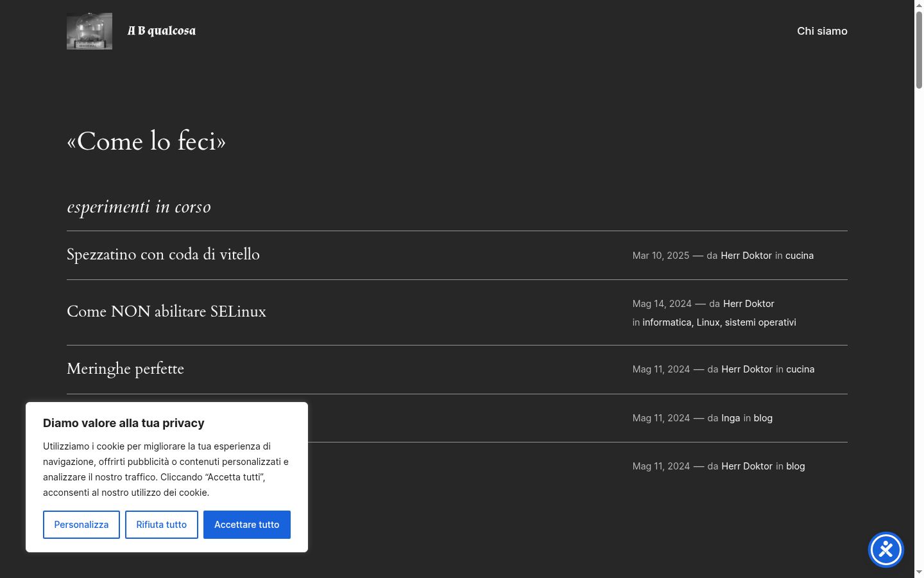Image resolution: width=924 pixels, height=578 pixels.
Task: Open the sistemi operativi category link
Action: pos(760,322)
